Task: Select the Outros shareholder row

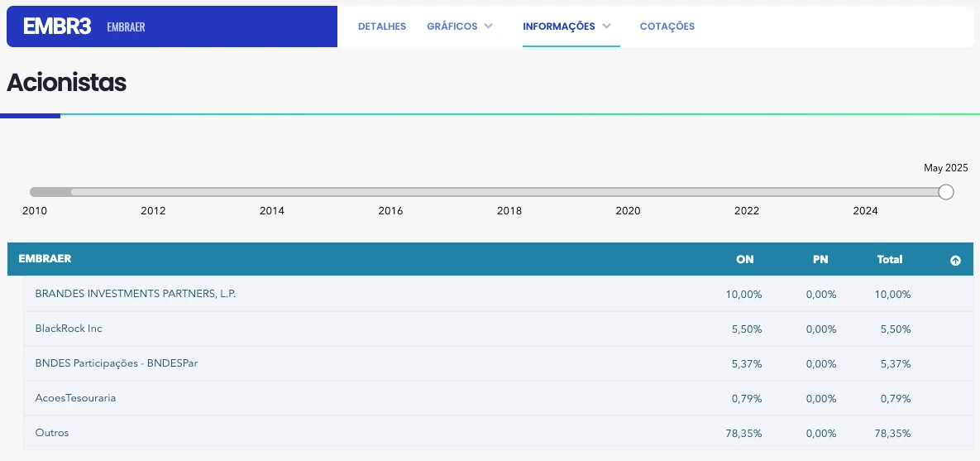Action: point(498,433)
